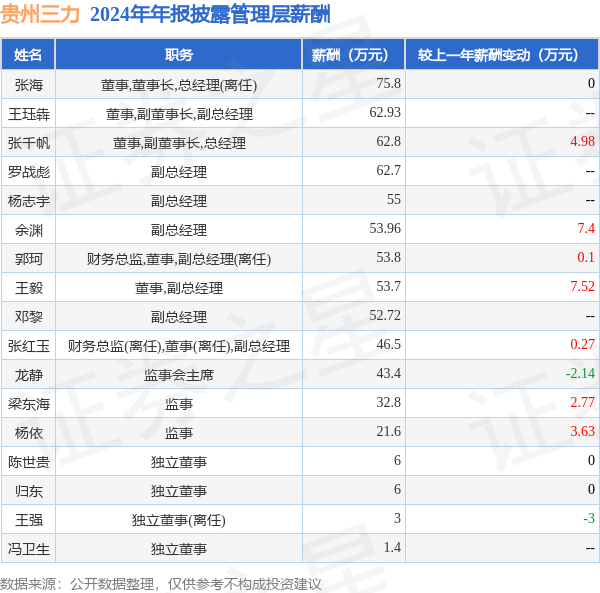
Task: Click the 2024年年报披露管理层薪酬 heading
Action: click(210, 15)
